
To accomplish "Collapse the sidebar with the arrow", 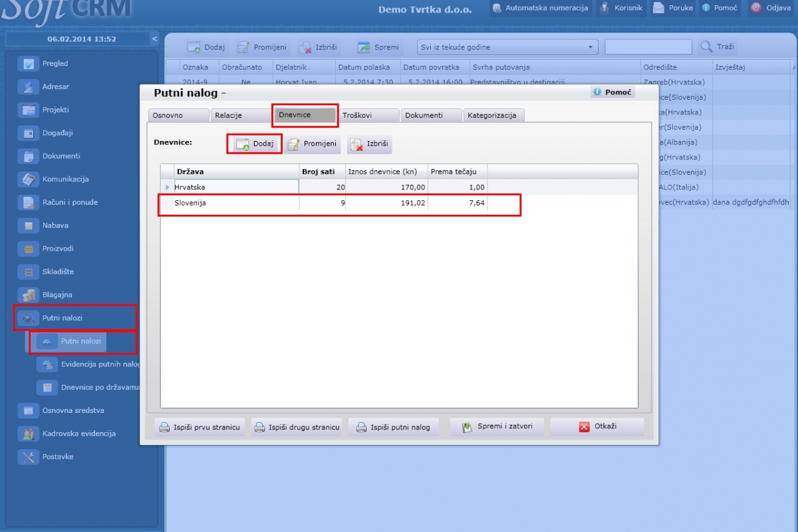I will click(154, 39).
